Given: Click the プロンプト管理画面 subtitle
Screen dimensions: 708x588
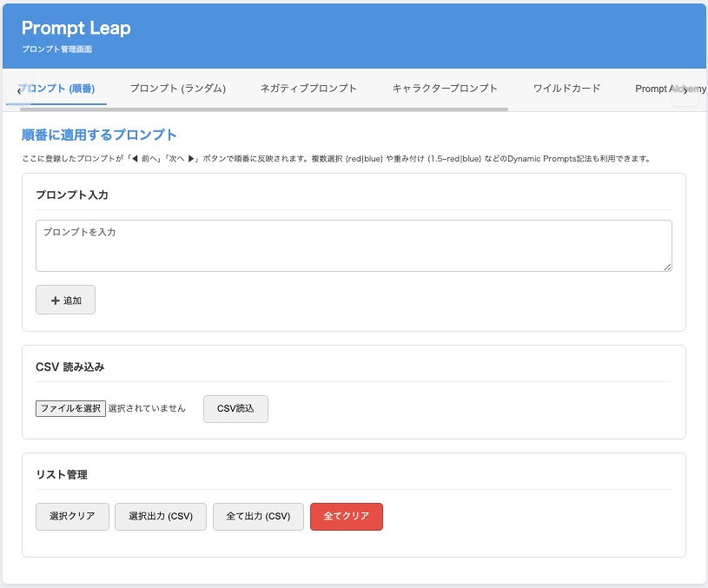Looking at the screenshot, I should pos(56,50).
